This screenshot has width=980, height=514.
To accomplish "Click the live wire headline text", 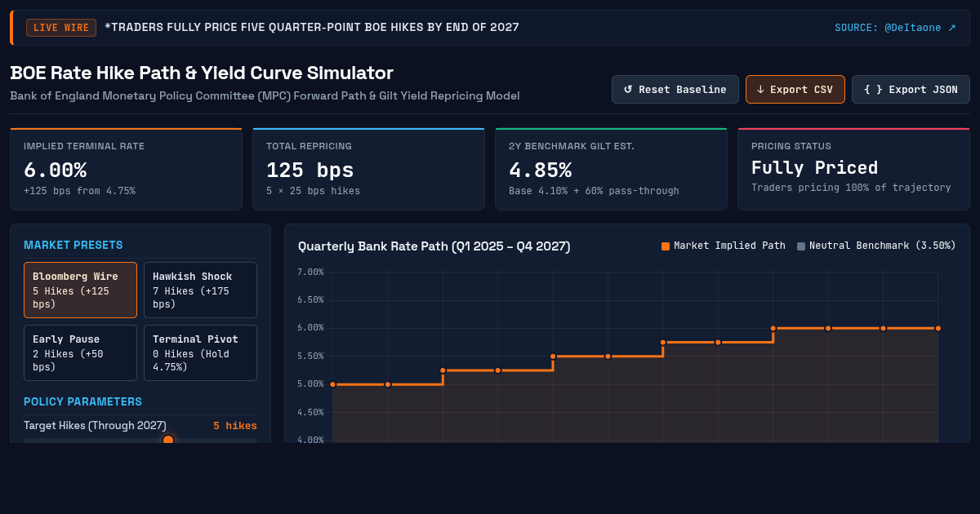I will coord(311,28).
